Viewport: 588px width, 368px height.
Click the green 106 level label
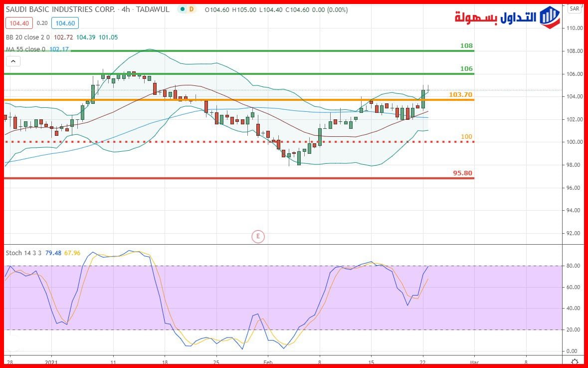[466, 69]
